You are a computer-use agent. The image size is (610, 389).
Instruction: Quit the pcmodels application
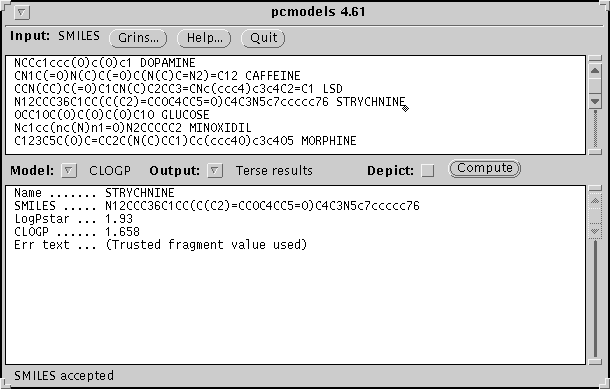pos(263,38)
